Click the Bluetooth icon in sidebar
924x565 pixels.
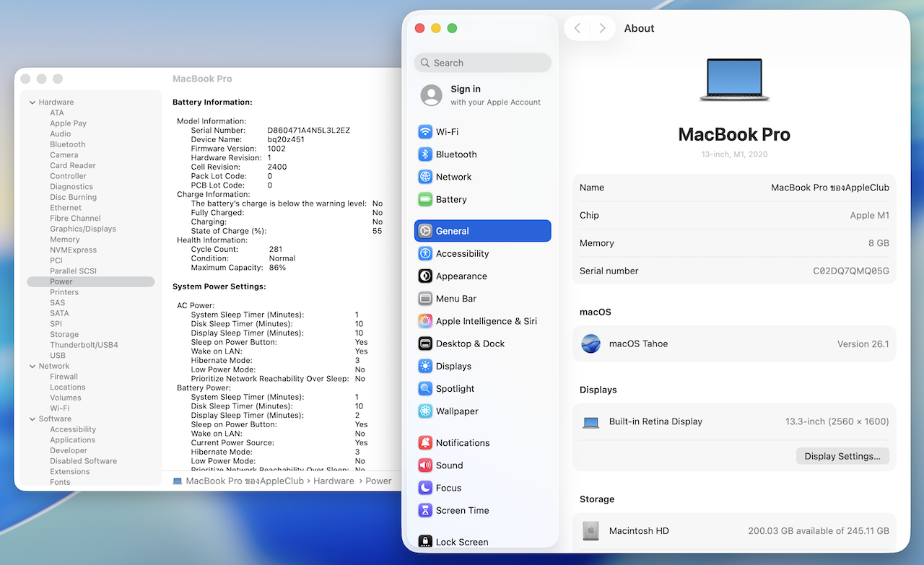[x=425, y=154]
